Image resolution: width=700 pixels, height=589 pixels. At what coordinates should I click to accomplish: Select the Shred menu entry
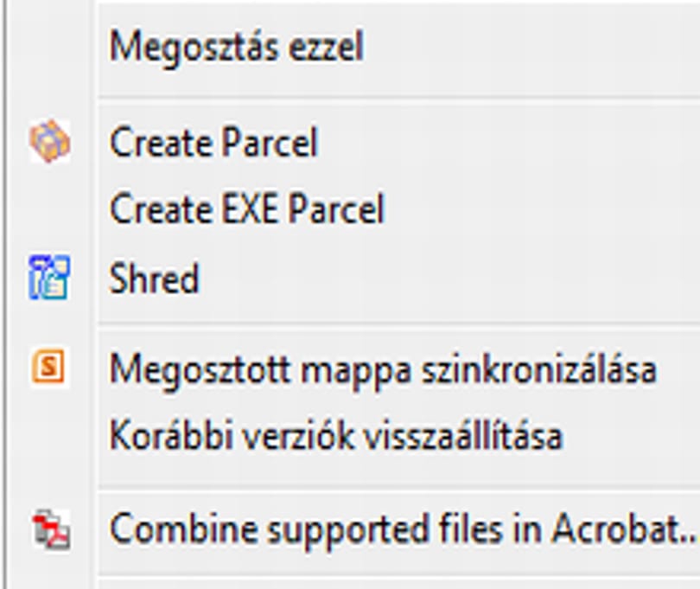pos(154,278)
